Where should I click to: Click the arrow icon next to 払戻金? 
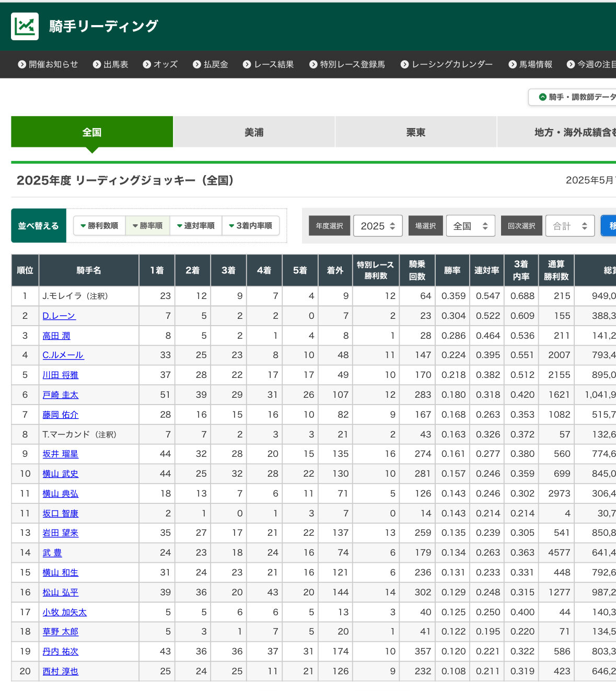tap(197, 64)
